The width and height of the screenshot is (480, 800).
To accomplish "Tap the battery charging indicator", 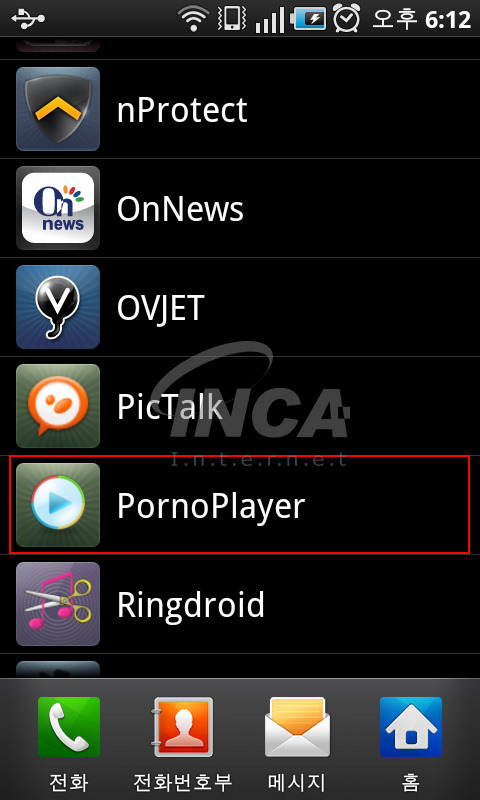I will [x=309, y=19].
